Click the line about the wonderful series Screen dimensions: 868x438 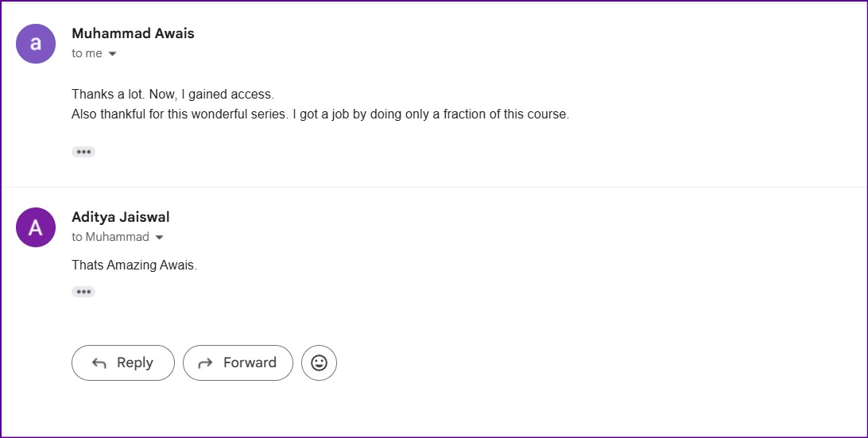(x=320, y=114)
